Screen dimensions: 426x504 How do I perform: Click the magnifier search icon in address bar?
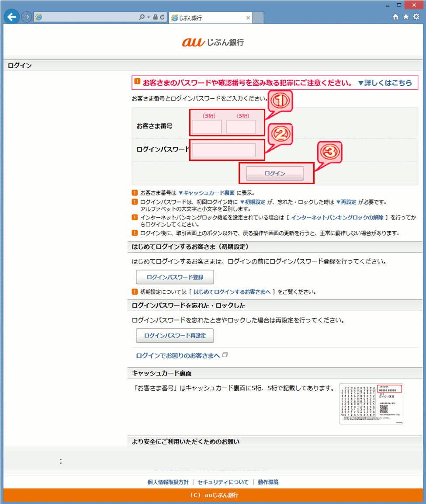tap(142, 17)
